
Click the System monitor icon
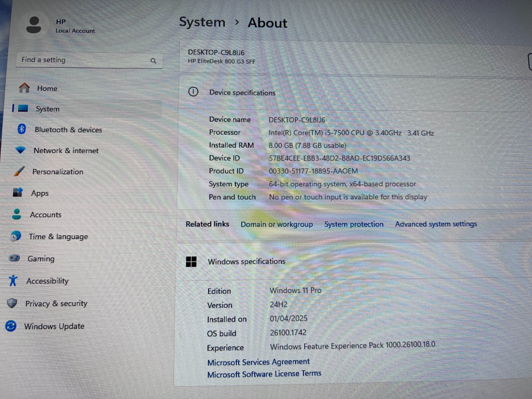(23, 108)
